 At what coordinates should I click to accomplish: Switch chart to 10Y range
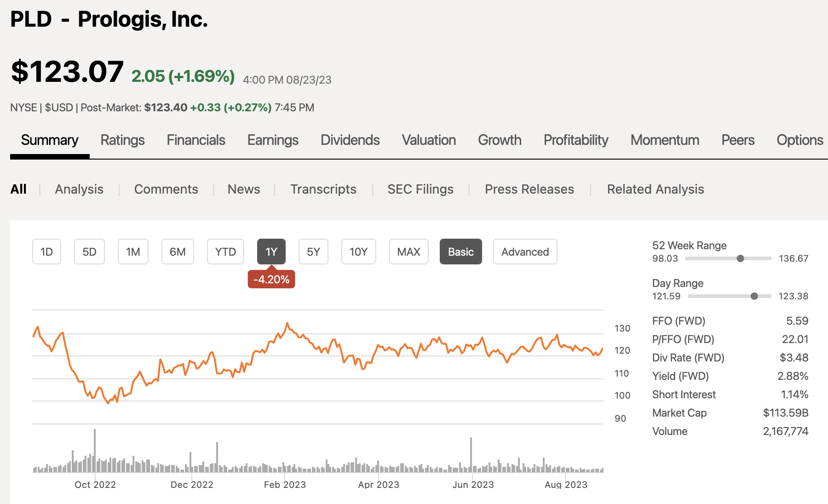[x=358, y=252]
